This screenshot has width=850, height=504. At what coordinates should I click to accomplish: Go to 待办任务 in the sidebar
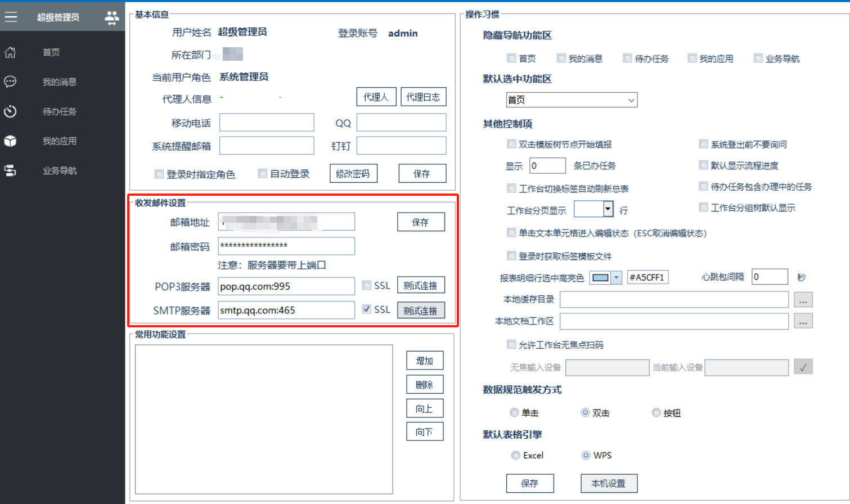60,111
